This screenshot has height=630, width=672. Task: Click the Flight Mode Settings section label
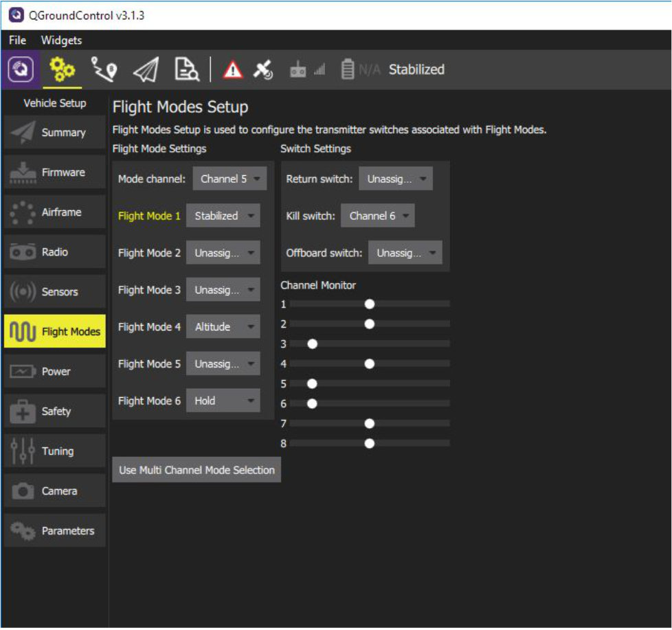coord(159,148)
